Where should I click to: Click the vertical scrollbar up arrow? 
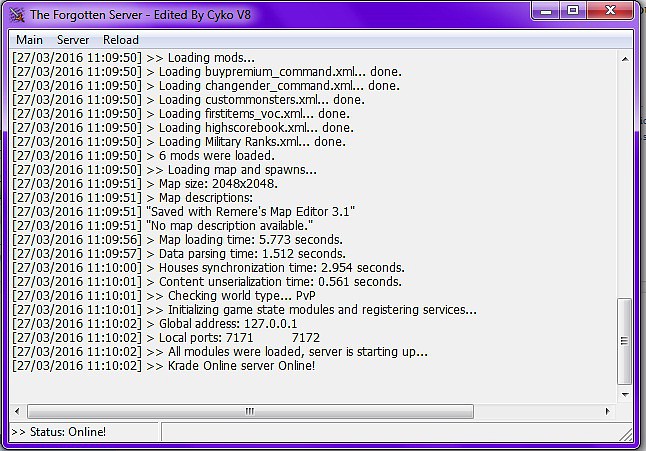(x=625, y=59)
